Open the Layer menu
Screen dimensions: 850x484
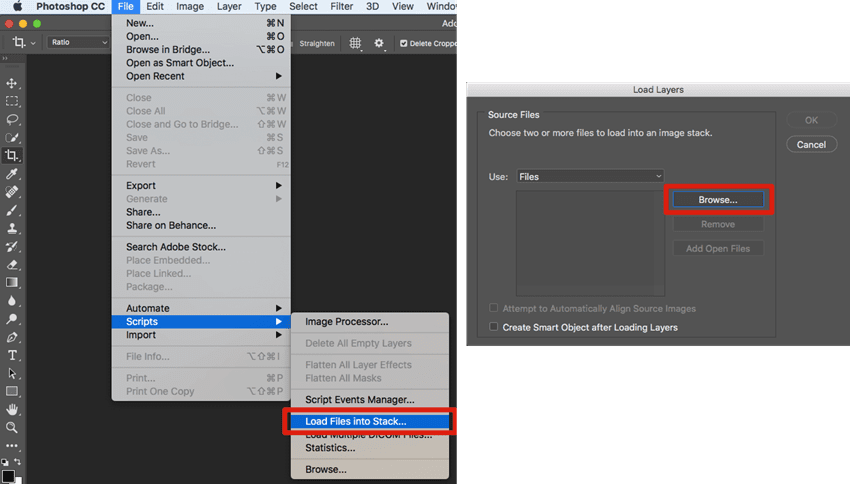click(x=229, y=7)
